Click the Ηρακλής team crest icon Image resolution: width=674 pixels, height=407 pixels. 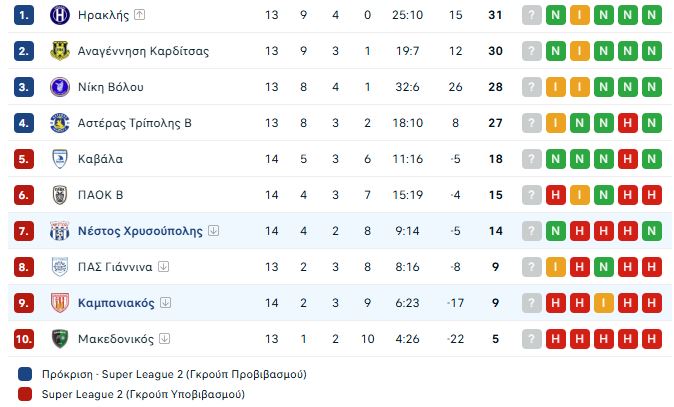pos(59,15)
